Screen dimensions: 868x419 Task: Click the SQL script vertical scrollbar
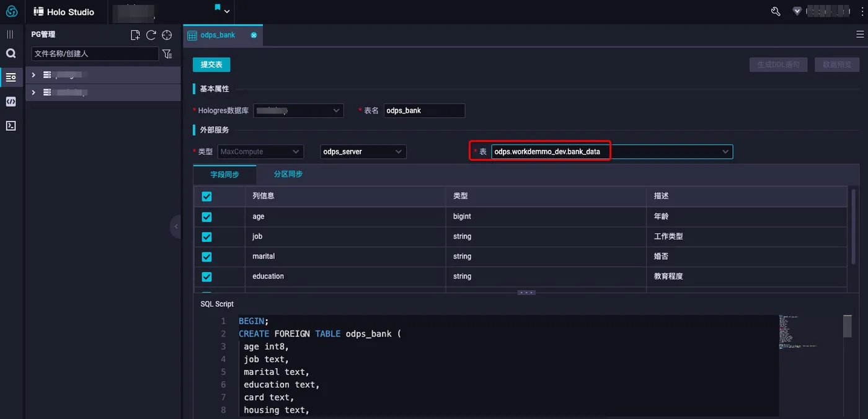(x=848, y=327)
